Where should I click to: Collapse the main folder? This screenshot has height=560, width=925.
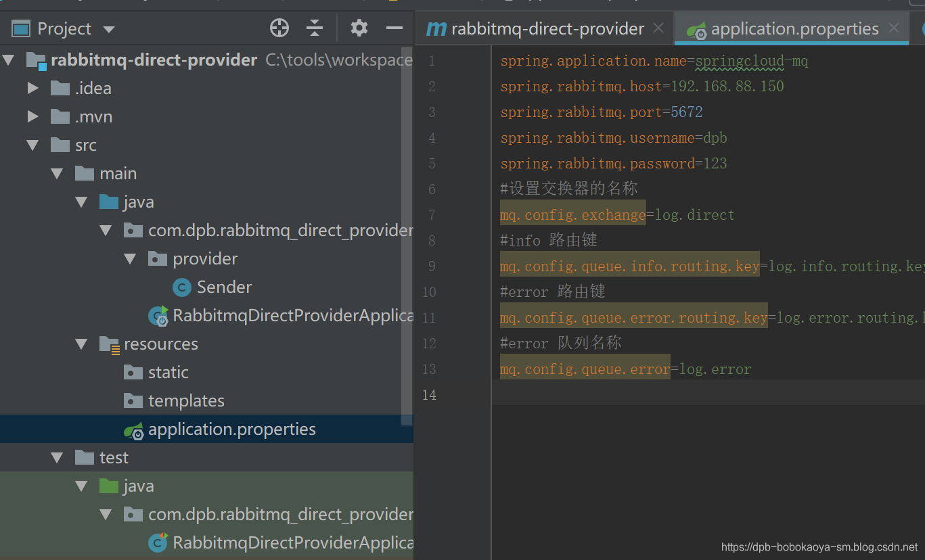(x=57, y=174)
